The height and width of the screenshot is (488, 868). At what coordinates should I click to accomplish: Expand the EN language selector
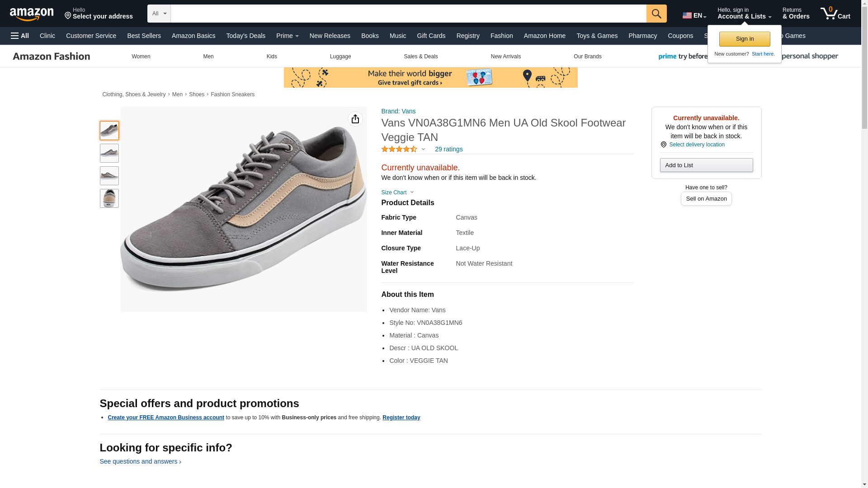tap(694, 15)
